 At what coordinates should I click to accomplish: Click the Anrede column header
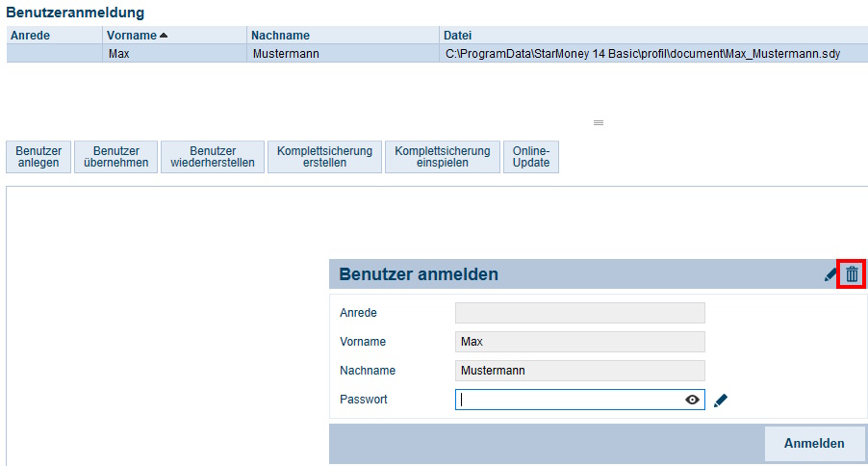click(30, 36)
